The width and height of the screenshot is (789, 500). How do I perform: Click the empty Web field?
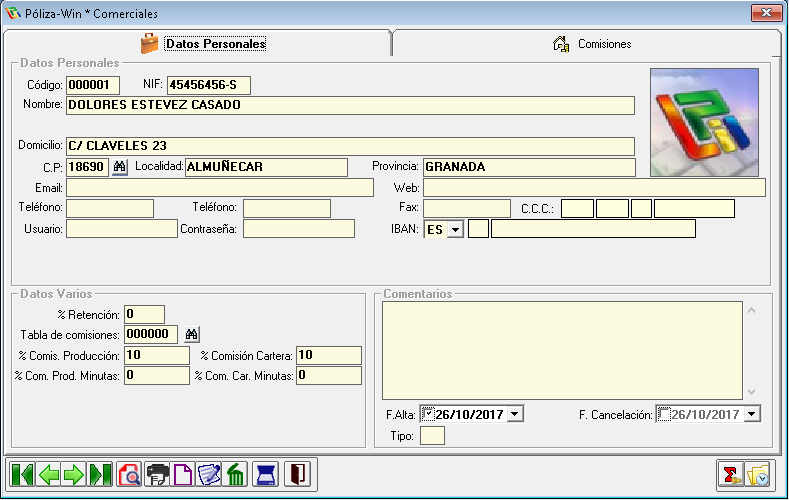(x=594, y=188)
